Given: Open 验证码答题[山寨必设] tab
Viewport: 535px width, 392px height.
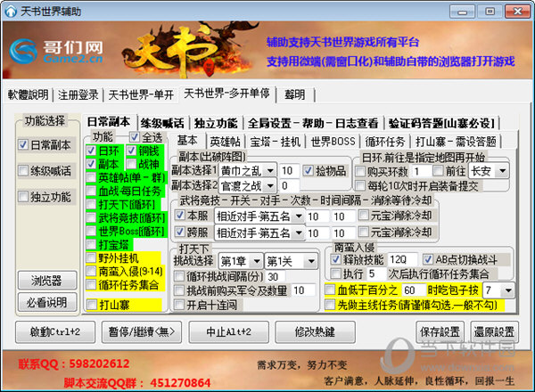Looking at the screenshot, I should (x=441, y=123).
